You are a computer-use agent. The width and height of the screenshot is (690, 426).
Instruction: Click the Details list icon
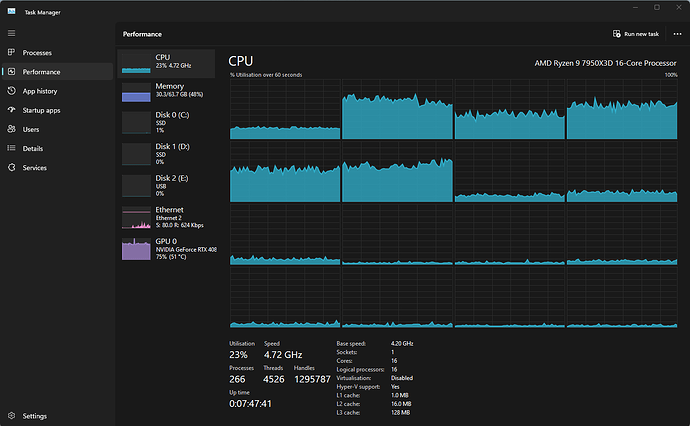pyautogui.click(x=11, y=148)
